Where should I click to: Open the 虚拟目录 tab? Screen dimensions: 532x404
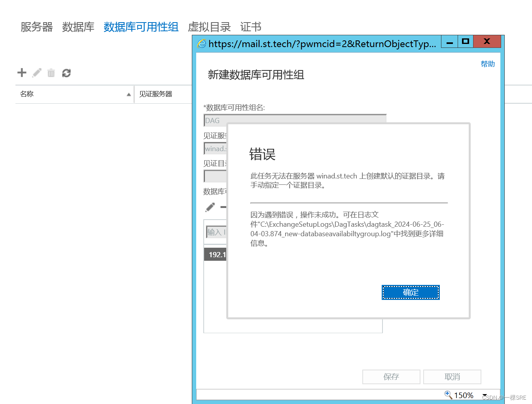pos(209,27)
